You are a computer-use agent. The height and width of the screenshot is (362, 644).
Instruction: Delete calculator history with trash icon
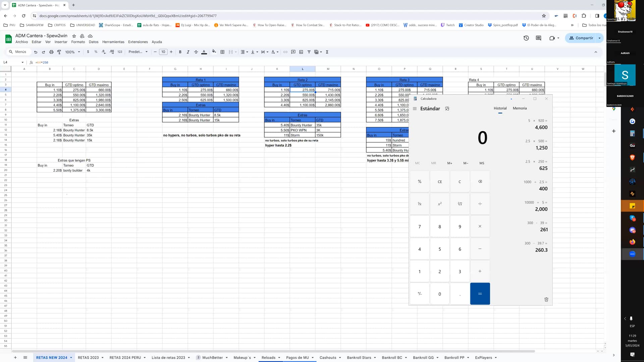[546, 299]
